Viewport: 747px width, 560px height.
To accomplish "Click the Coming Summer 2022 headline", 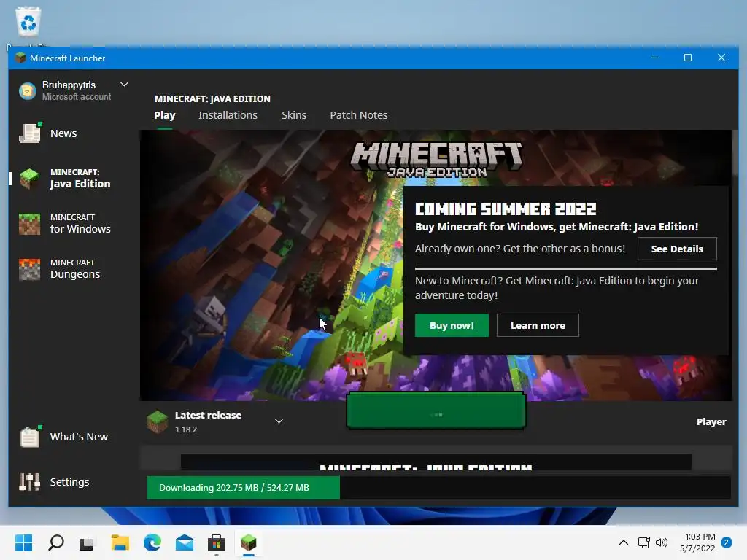I will coord(506,209).
